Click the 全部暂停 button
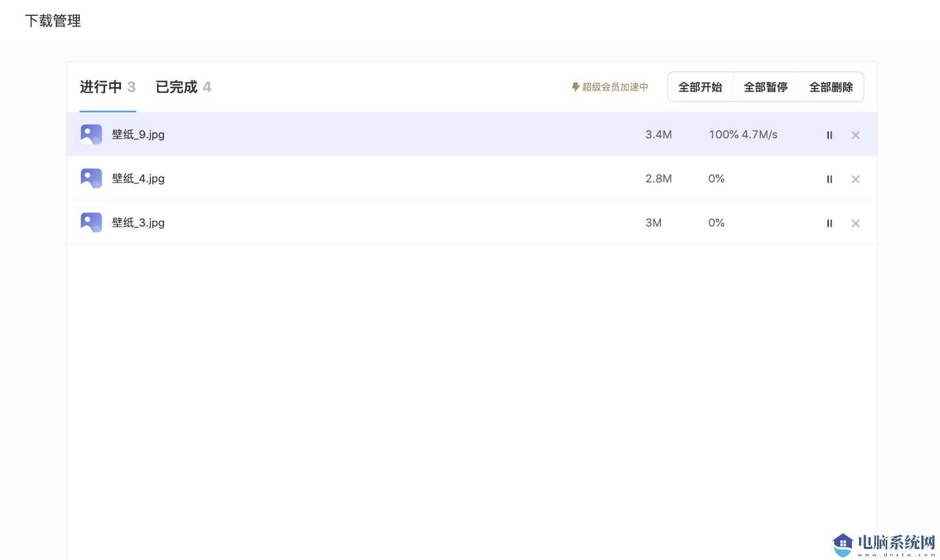940x560 pixels. (x=766, y=87)
